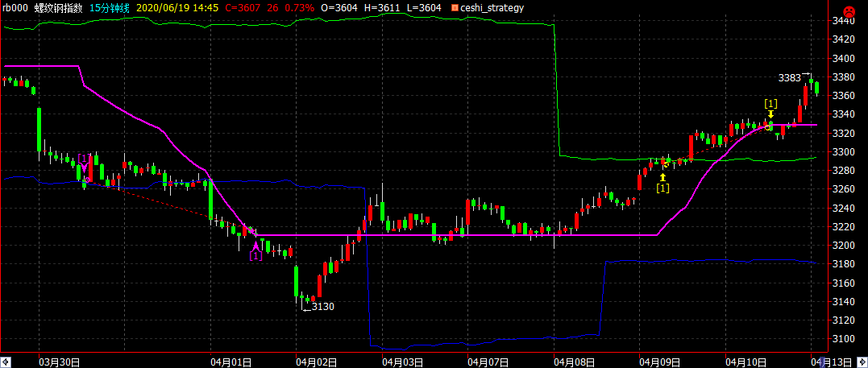Select the yellow up-arrow buy marker on 04月09日
Image resolution: width=868 pixels, height=368 pixels.
point(662,183)
